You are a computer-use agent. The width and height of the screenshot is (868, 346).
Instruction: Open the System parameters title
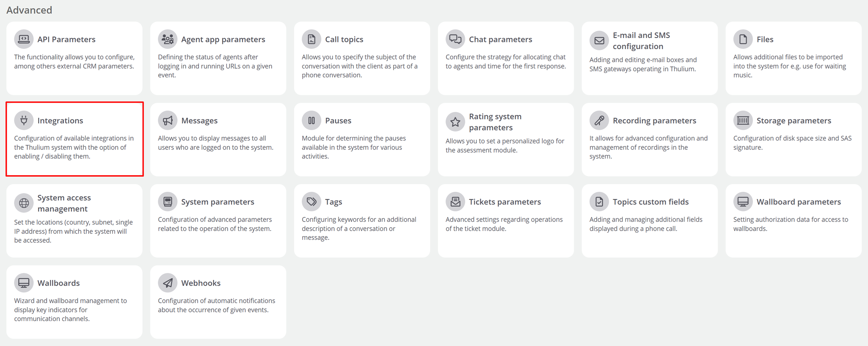(217, 202)
